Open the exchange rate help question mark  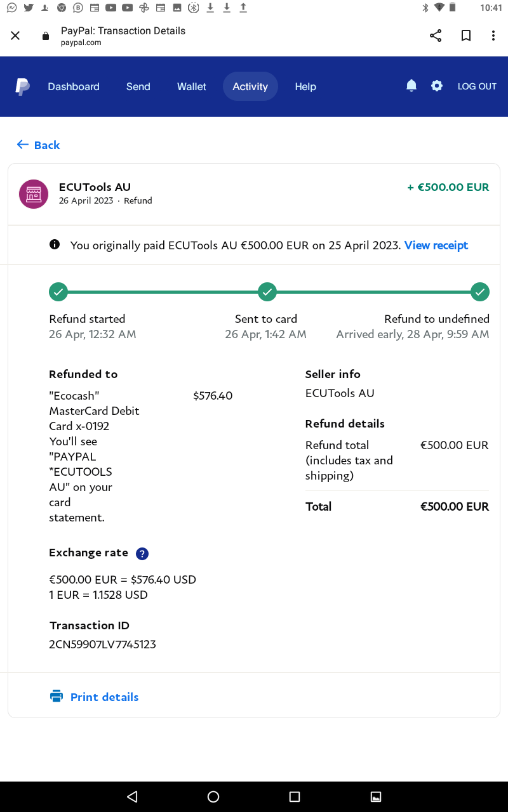pyautogui.click(x=142, y=553)
